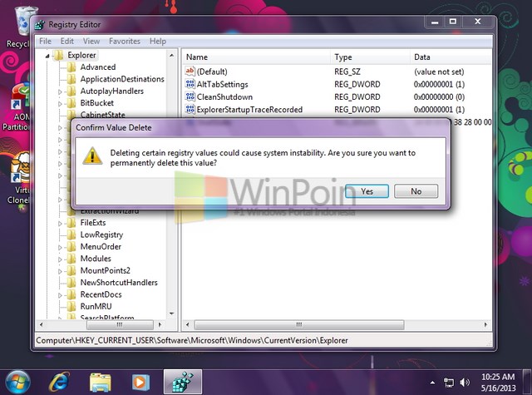The height and width of the screenshot is (395, 532).
Task: Sort by the Data column header
Action: click(x=451, y=57)
